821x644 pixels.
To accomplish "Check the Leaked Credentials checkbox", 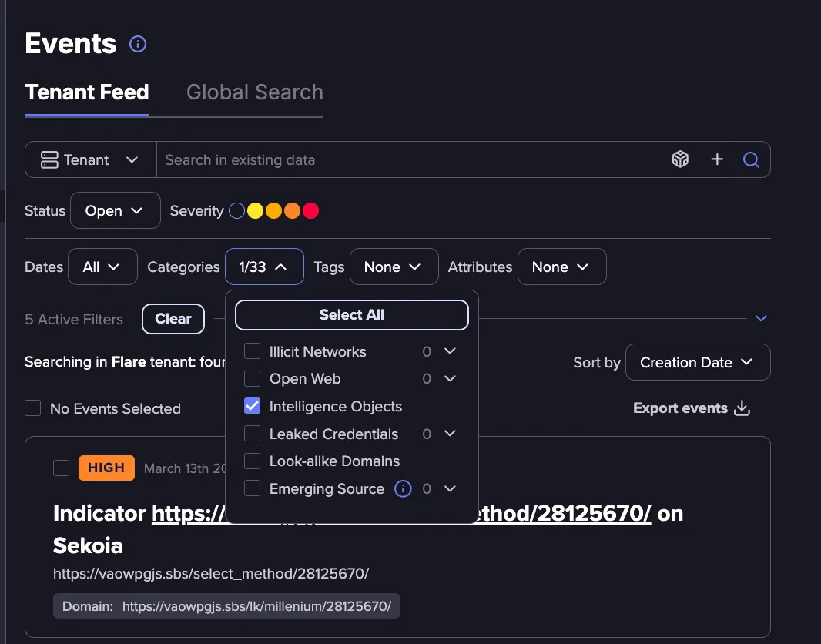I will pos(253,434).
